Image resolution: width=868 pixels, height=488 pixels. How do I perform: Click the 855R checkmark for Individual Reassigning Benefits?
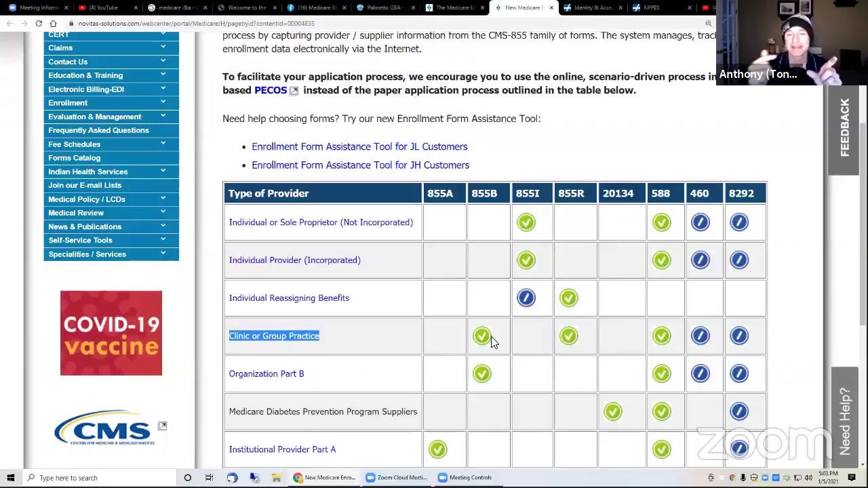(569, 298)
